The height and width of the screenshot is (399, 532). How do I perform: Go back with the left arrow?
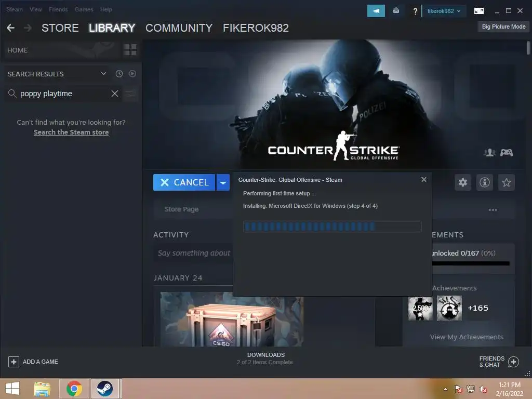click(10, 28)
